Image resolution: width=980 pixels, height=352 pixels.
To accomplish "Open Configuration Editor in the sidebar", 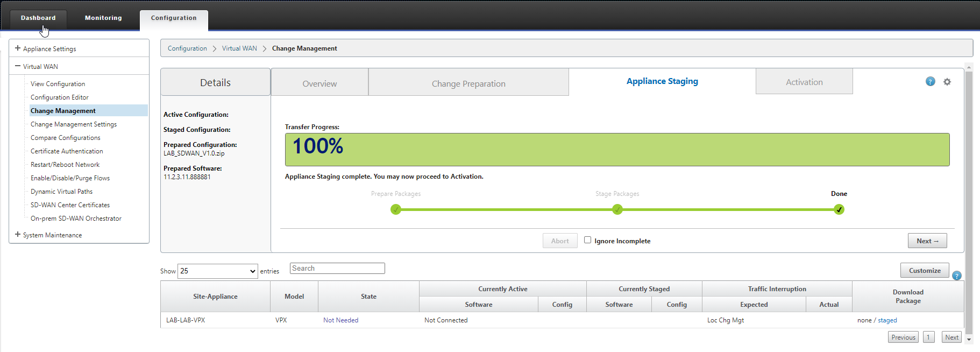I will click(59, 97).
